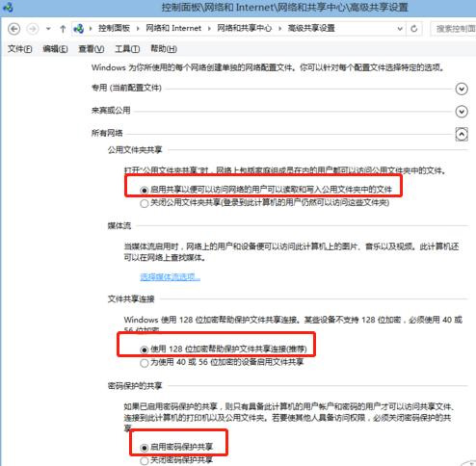
Task: Open the 工具(T) menu
Action: tap(127, 49)
